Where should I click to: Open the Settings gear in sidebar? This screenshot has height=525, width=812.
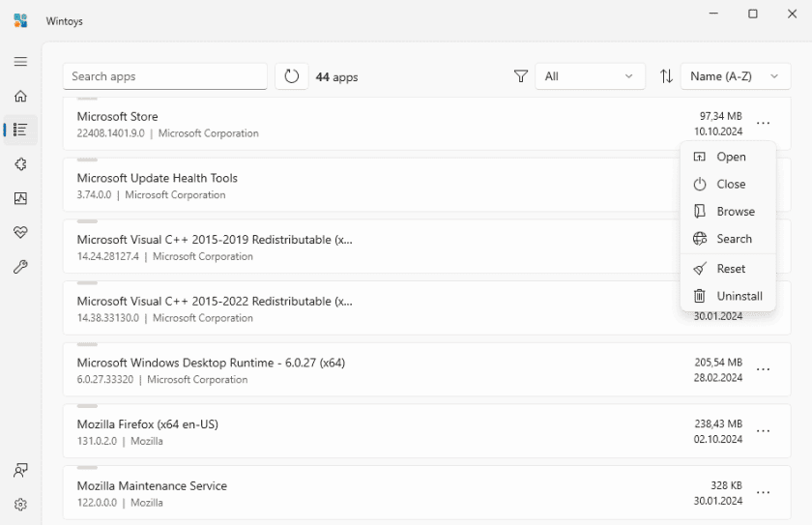click(20, 504)
